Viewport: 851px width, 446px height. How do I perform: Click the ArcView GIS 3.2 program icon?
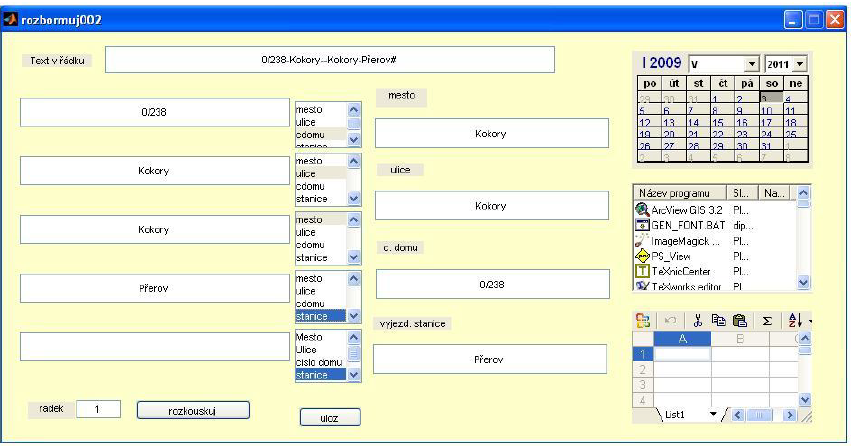pyautogui.click(x=643, y=210)
